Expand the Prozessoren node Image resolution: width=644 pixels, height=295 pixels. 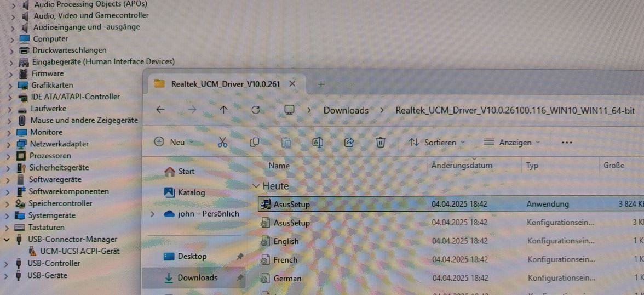click(x=8, y=156)
